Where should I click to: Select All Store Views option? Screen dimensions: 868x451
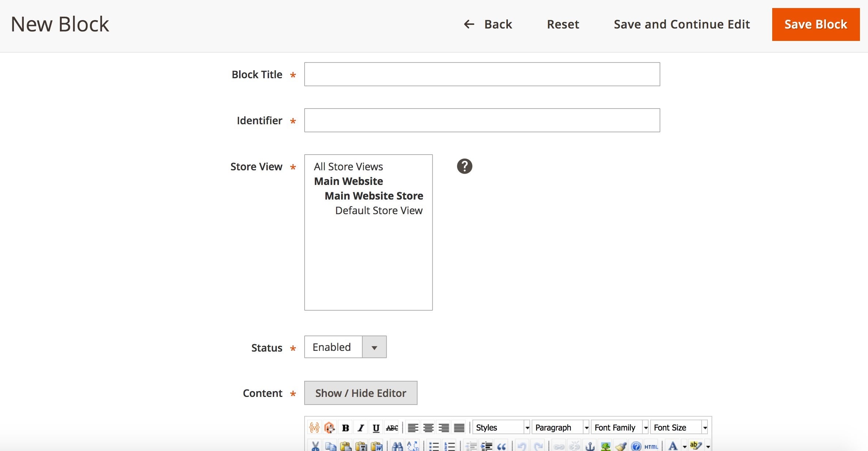368,167
